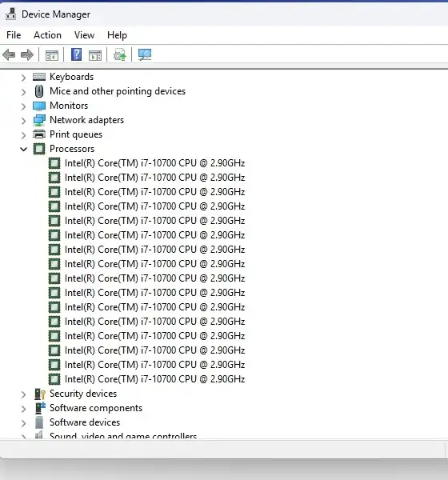Select the last Intel Core i7-10700 entry
The image size is (448, 480).
click(x=154, y=379)
